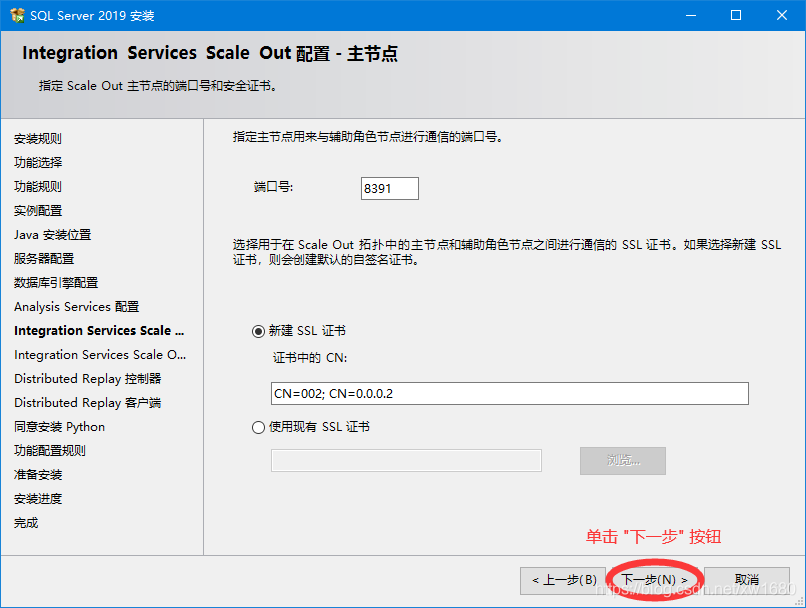806x608 pixels.
Task: Click the 端口号: label
Action: [273, 187]
